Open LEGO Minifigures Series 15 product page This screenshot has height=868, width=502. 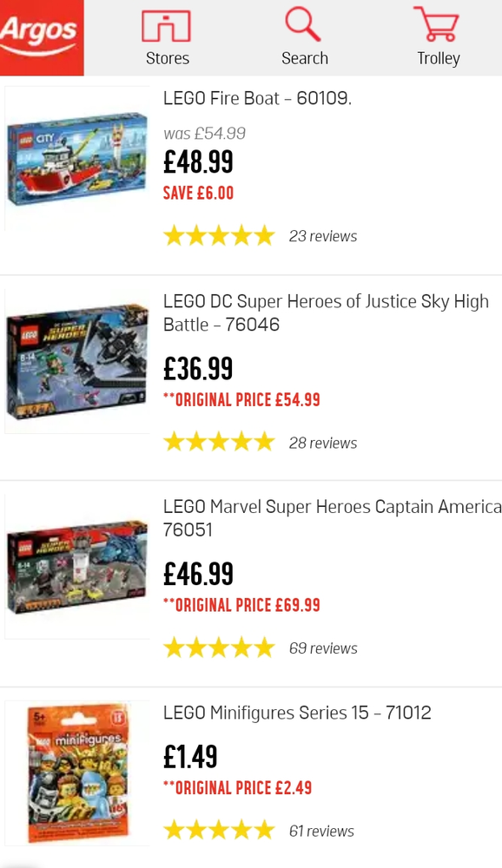coord(297,712)
